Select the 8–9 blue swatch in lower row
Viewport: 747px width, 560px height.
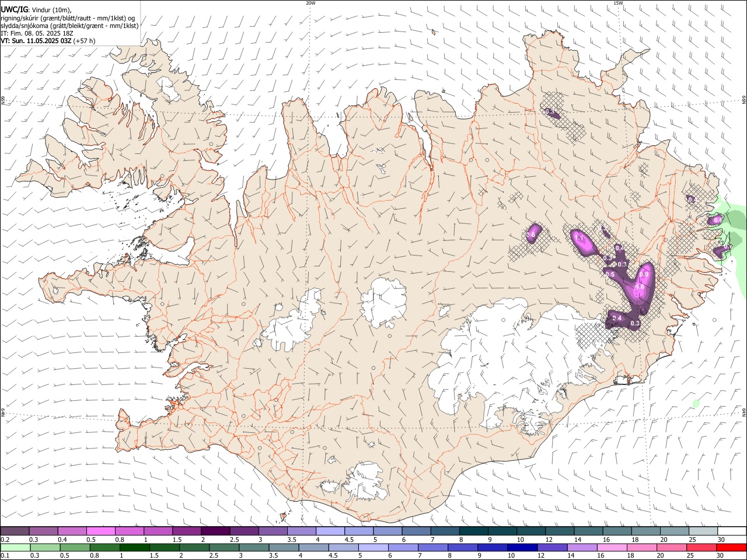tap(463, 547)
